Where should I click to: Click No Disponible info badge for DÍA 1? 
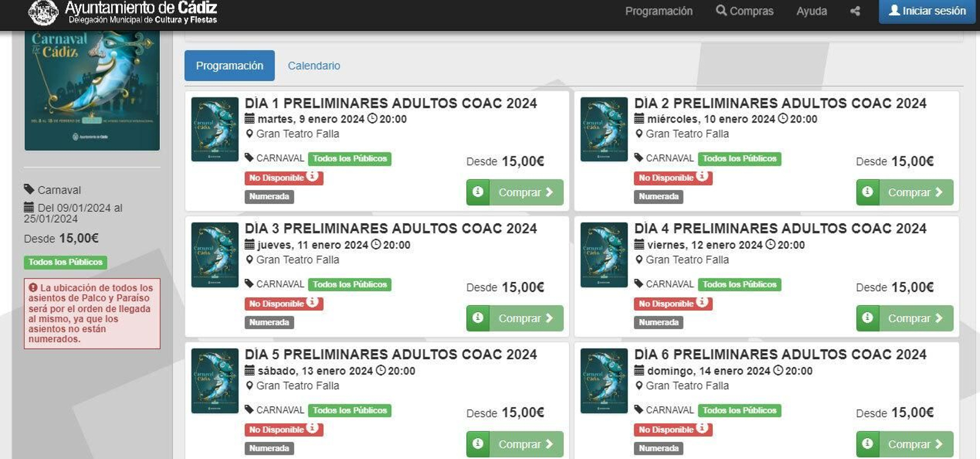point(284,178)
